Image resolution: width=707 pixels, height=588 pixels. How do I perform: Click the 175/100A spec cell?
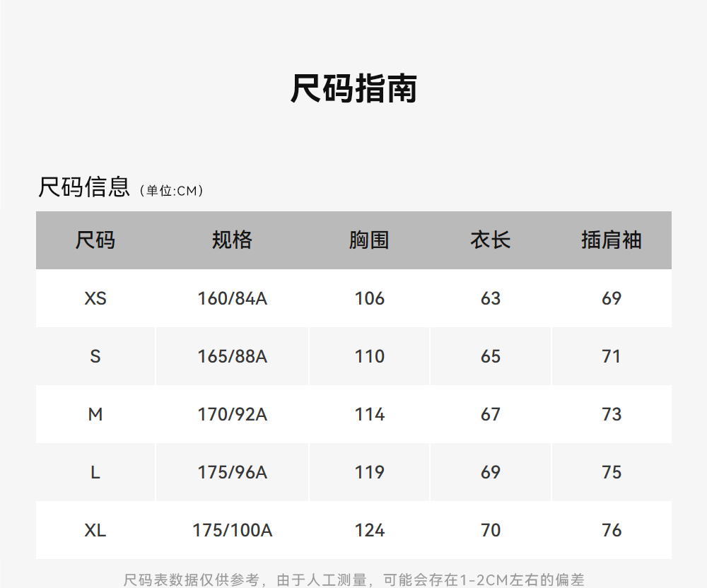coord(232,530)
